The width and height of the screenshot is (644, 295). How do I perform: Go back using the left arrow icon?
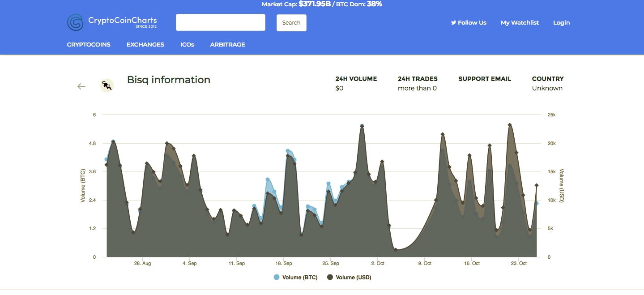click(81, 86)
